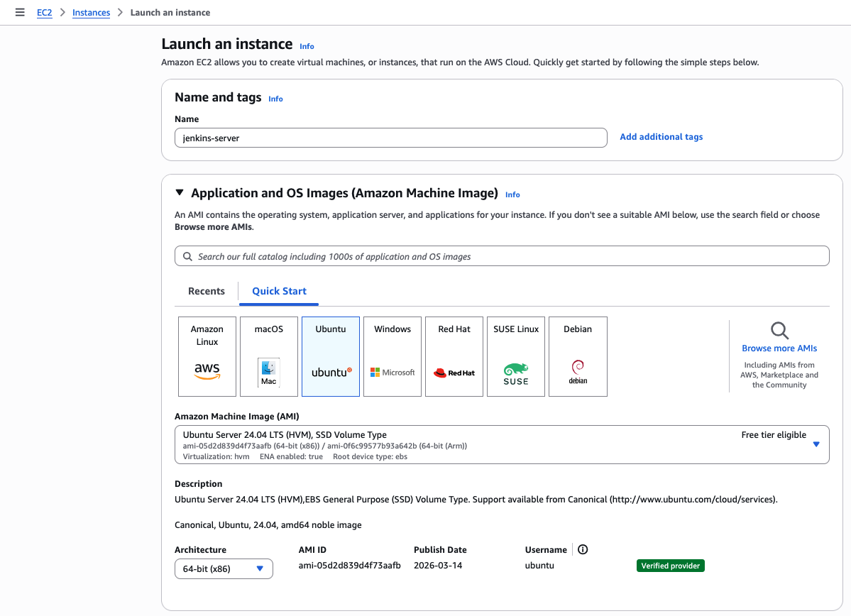
Task: Click the Verified provider badge
Action: point(670,566)
